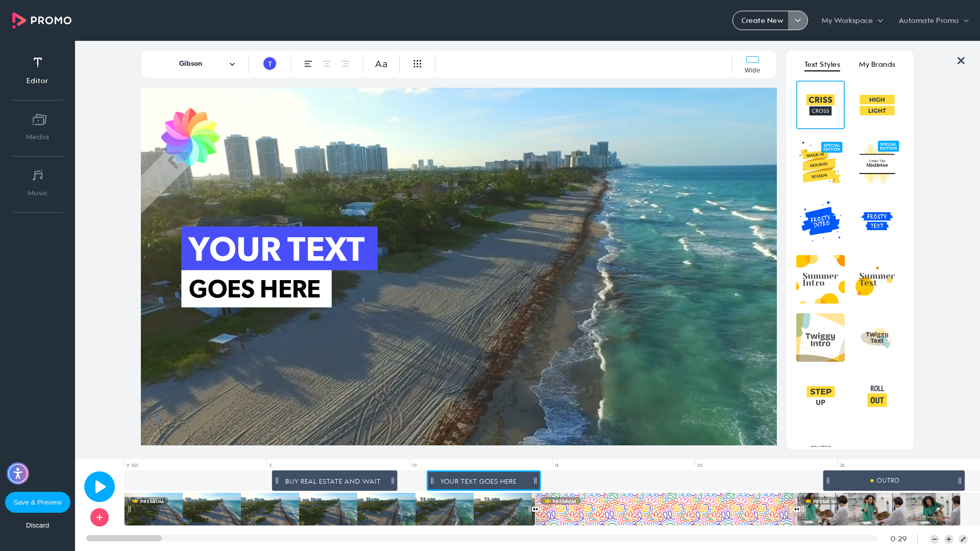
Task: Play the video preview
Action: click(100, 487)
